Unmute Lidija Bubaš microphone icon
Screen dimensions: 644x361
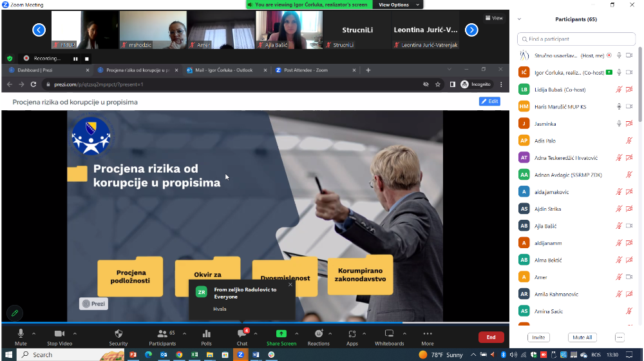pyautogui.click(x=619, y=89)
